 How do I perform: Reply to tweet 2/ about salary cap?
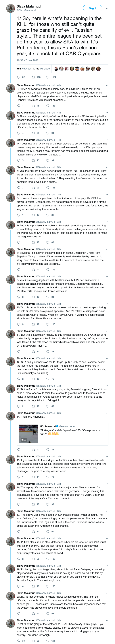point(19,106)
